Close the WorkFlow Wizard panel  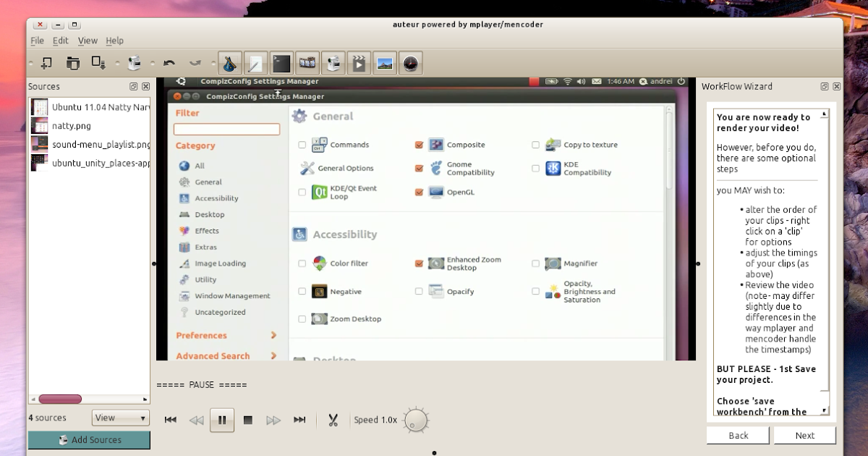(837, 86)
